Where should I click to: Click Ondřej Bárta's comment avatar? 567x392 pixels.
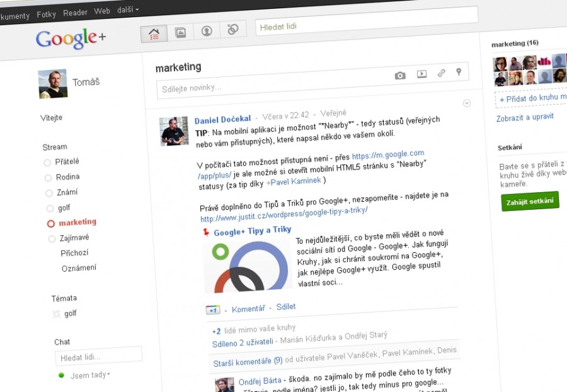coord(225,385)
